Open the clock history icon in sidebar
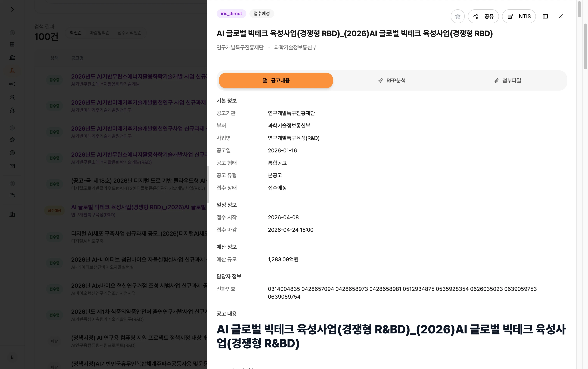The image size is (588, 369). (x=12, y=153)
